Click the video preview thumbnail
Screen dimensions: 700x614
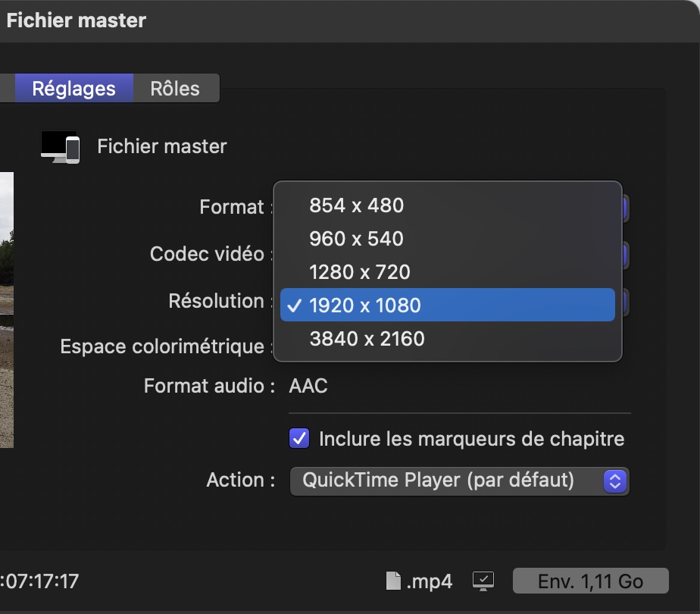point(6,310)
